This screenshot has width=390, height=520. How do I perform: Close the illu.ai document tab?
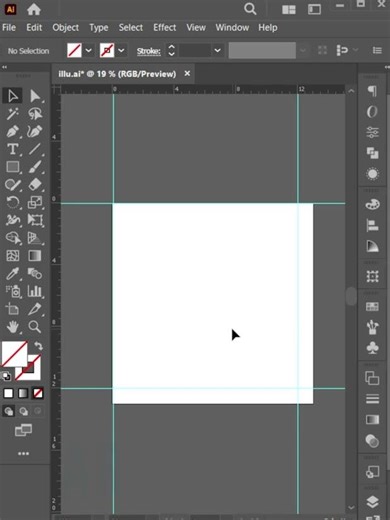[x=187, y=73]
